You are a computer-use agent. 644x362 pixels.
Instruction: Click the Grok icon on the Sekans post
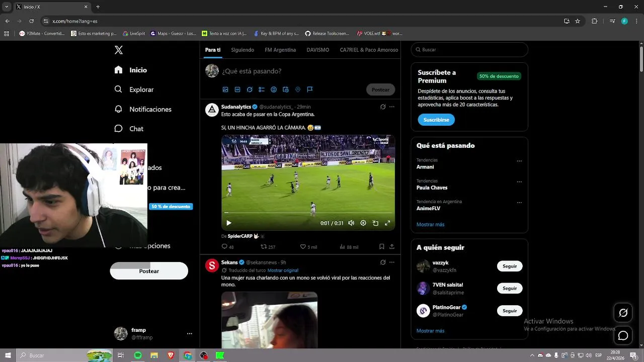[383, 262]
